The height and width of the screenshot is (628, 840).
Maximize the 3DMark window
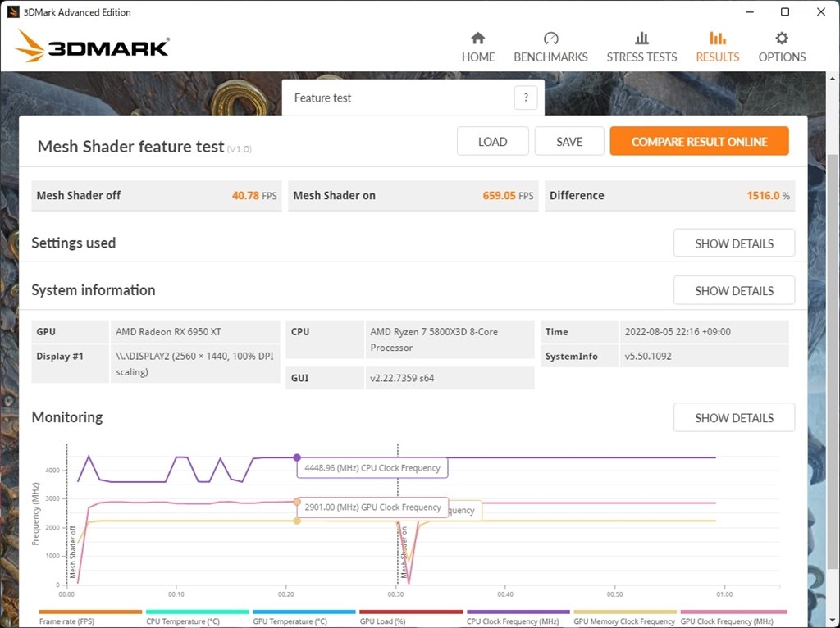[x=785, y=11]
